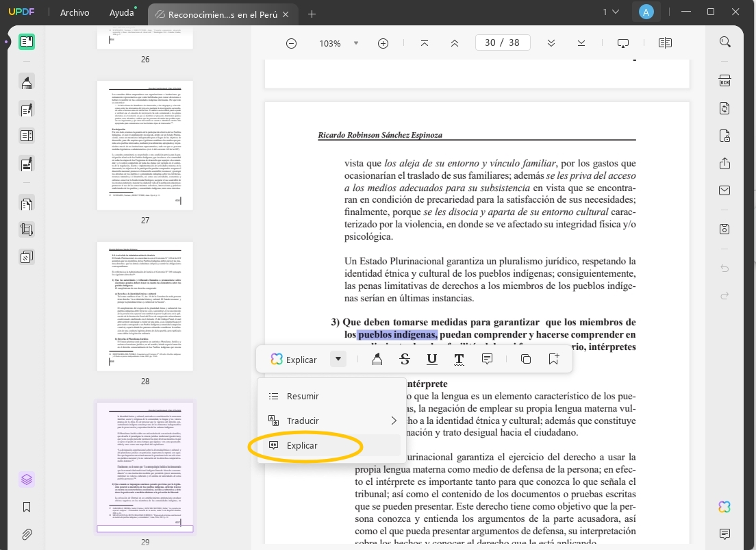Screen dimensions: 756x550
Task: Open the Reader mode icon in left sidebar
Action: pyautogui.click(x=27, y=42)
